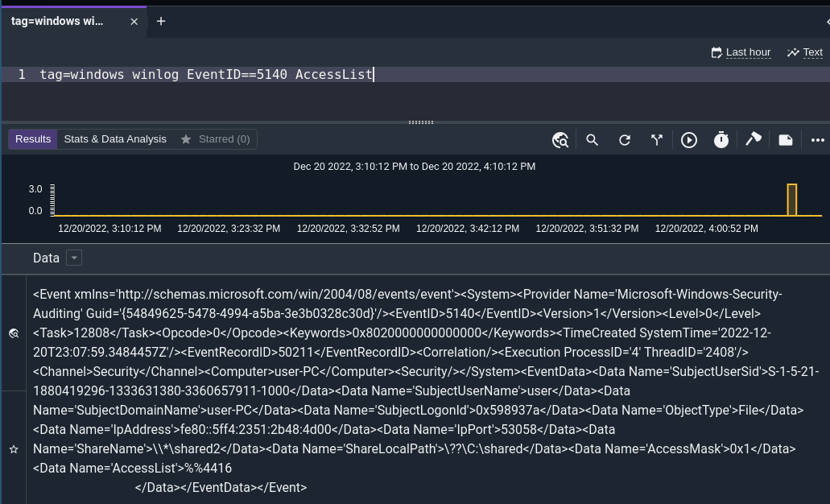Image resolution: width=830 pixels, height=504 pixels.
Task: Click the branch/fork icon in toolbar
Action: coord(657,139)
